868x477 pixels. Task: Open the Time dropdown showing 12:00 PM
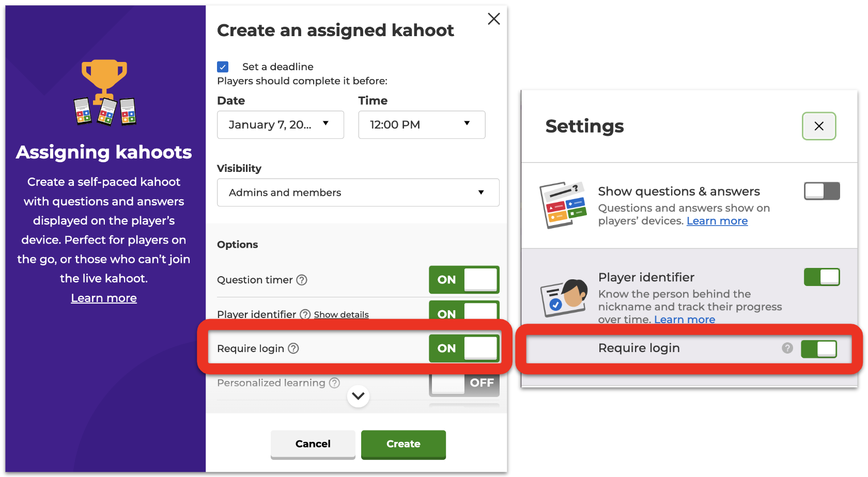click(x=422, y=124)
